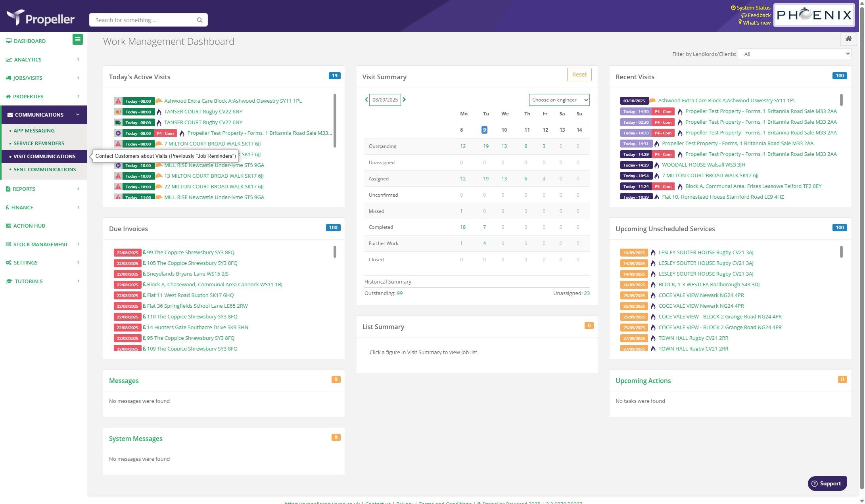
Task: Click the green sidebar collapse hamburger icon
Action: coord(78,39)
